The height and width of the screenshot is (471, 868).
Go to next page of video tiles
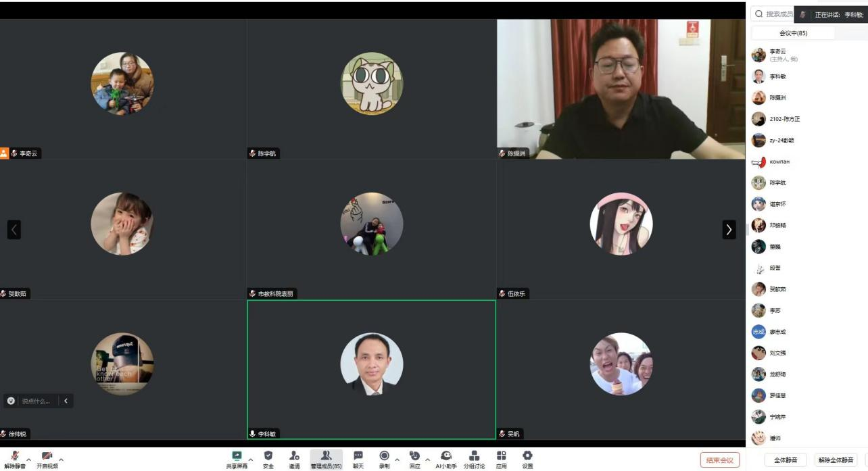pyautogui.click(x=729, y=230)
